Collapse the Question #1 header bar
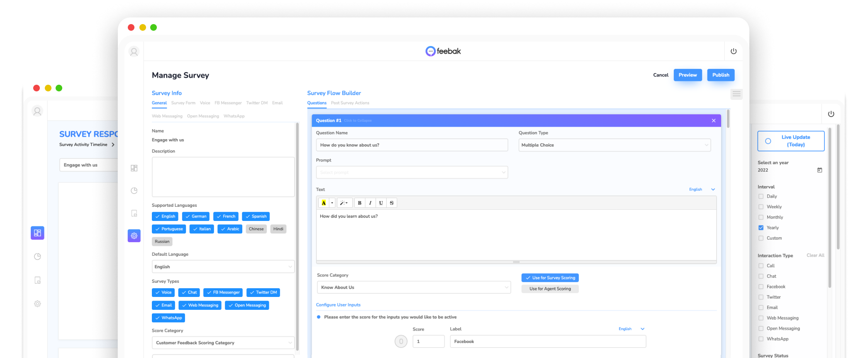This screenshot has width=868, height=358. click(x=516, y=120)
